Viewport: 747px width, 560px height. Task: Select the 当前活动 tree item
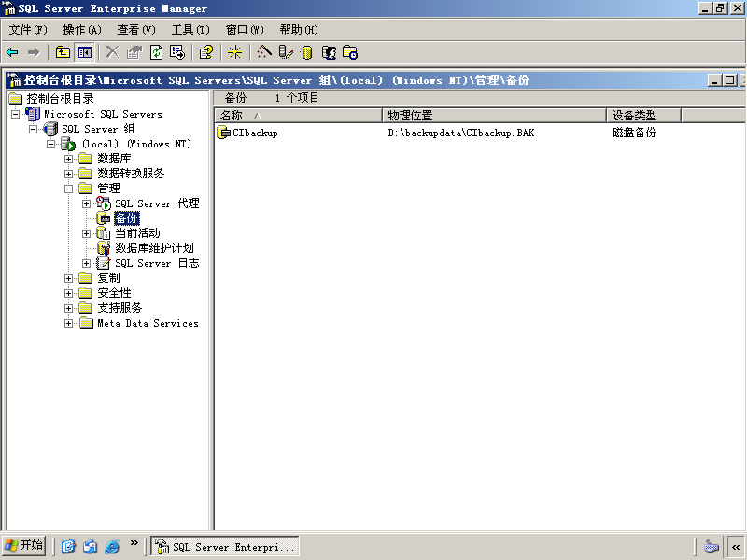[x=137, y=233]
